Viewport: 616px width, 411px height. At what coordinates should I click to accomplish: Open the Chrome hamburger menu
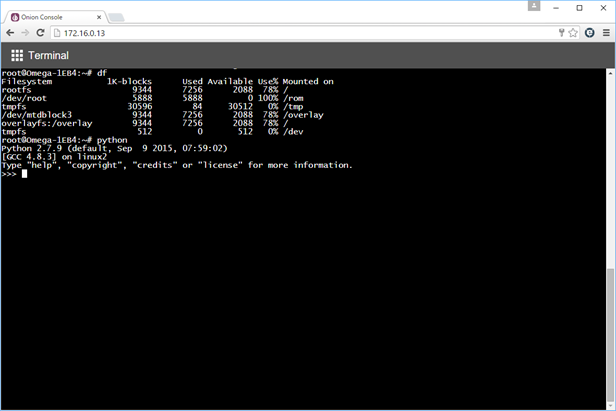[605, 33]
